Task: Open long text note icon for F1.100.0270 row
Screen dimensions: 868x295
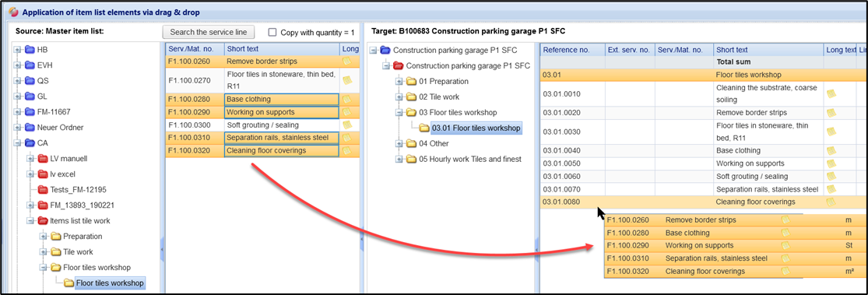Action: click(x=347, y=80)
